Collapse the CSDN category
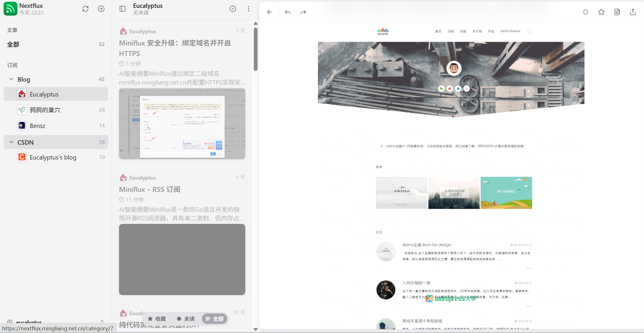 (11, 142)
